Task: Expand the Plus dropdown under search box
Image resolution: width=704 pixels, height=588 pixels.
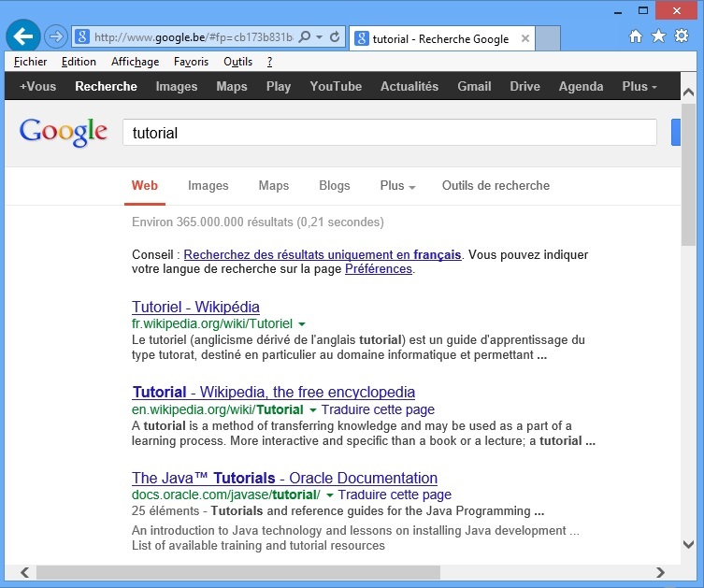Action: pos(397,185)
